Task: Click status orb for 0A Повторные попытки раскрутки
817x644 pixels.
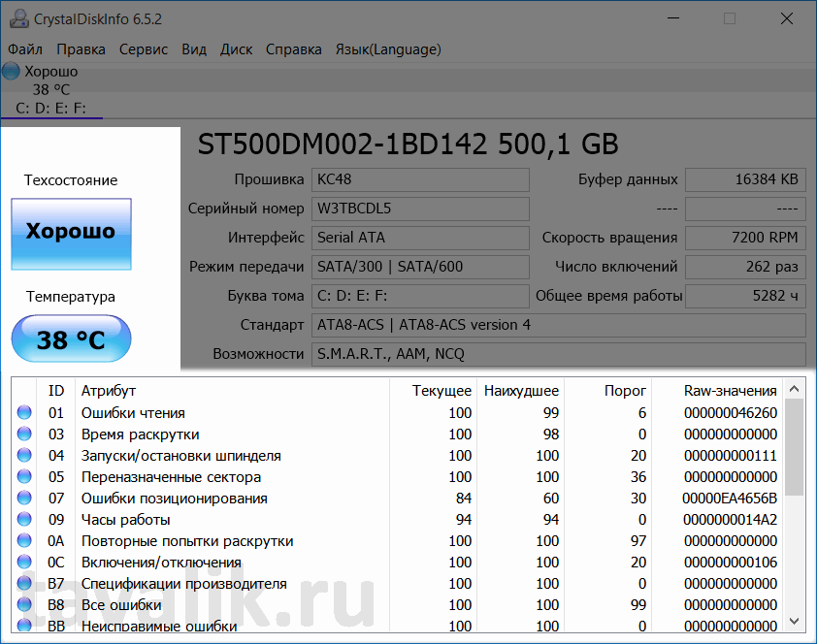Action: 24,540
